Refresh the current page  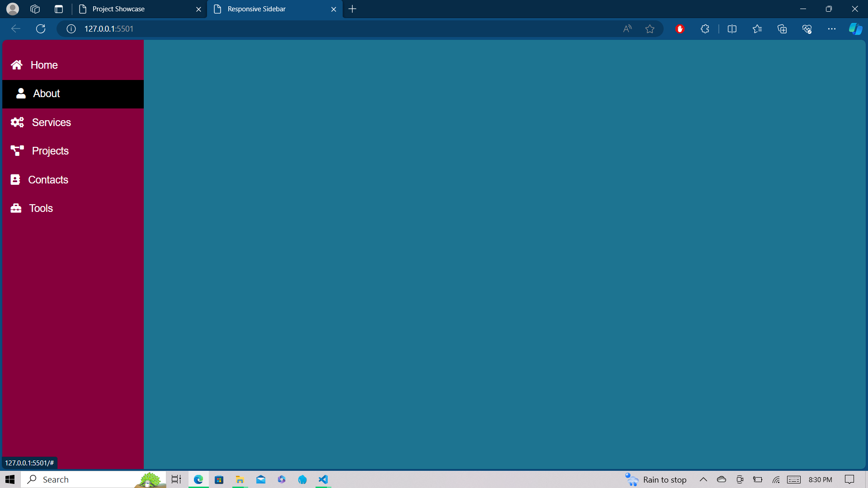tap(41, 29)
